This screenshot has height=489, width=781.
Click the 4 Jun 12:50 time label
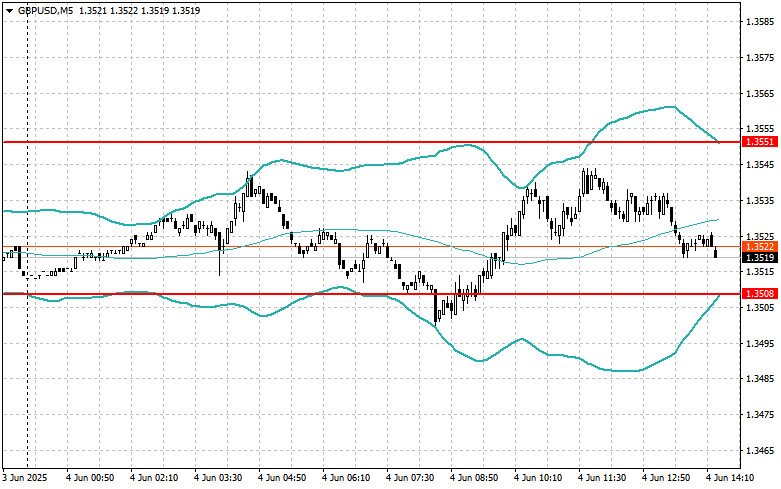pos(666,478)
